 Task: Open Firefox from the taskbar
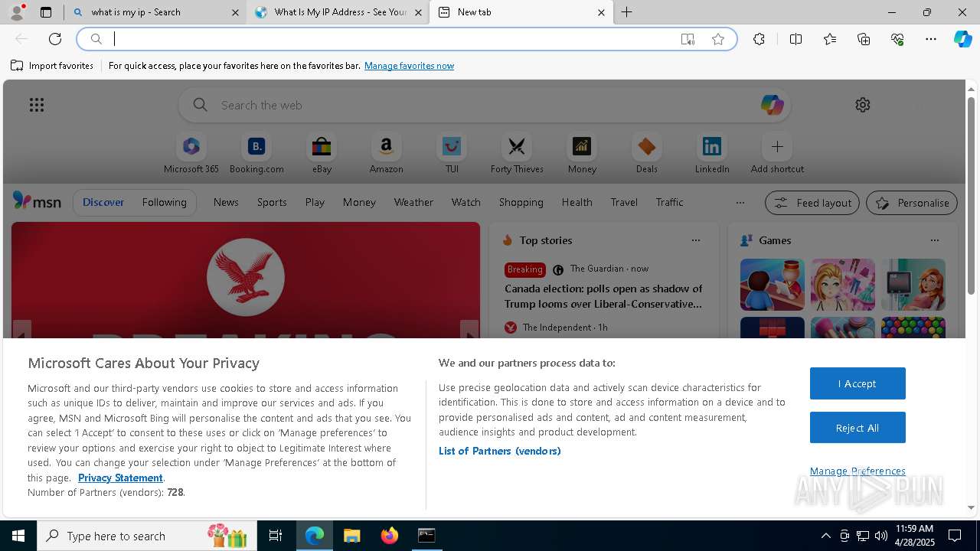(x=390, y=536)
